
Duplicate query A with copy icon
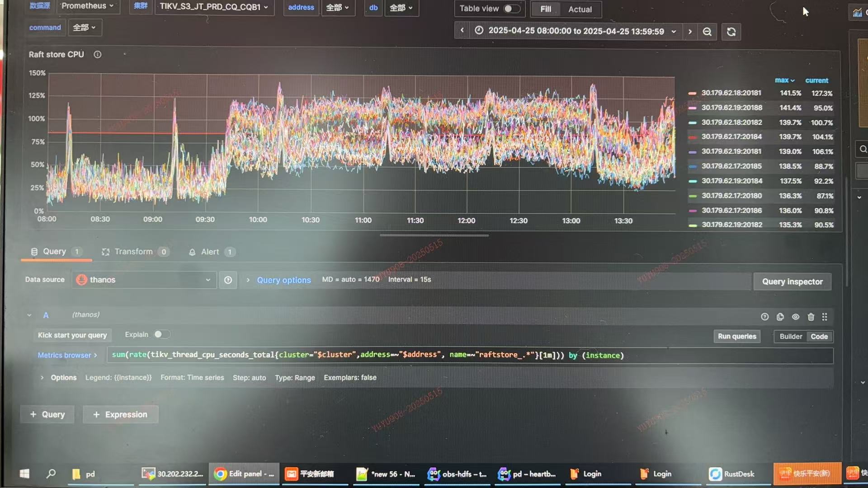coord(780,317)
